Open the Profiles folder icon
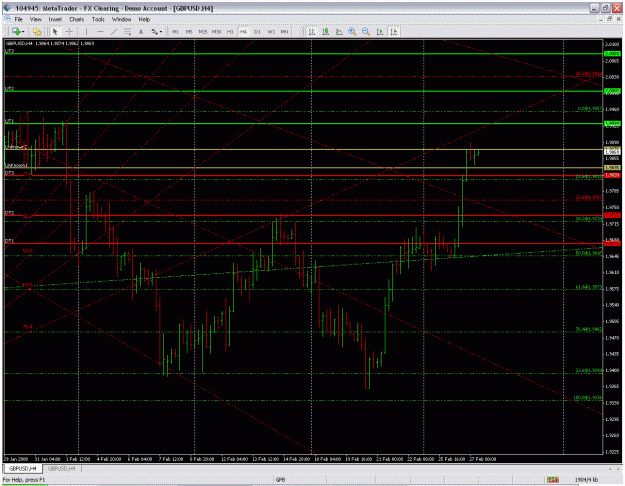The image size is (625, 486). click(x=37, y=31)
